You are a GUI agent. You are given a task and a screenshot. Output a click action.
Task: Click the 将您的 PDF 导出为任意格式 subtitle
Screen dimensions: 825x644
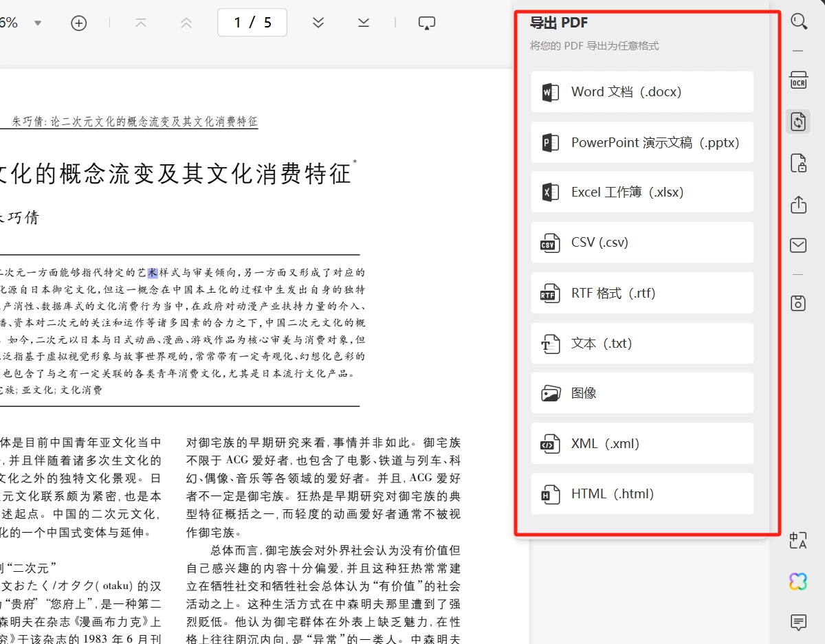coord(594,46)
